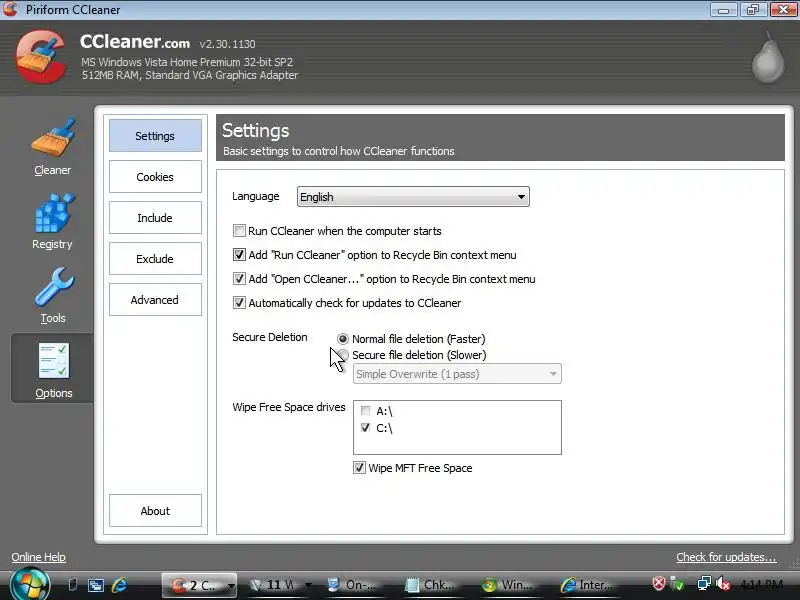Click the Show desktop quick launch icon
This screenshot has height=600, width=800.
tap(72, 585)
